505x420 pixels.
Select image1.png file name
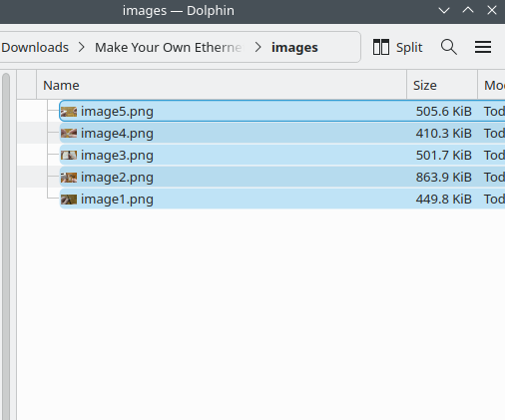coord(117,199)
